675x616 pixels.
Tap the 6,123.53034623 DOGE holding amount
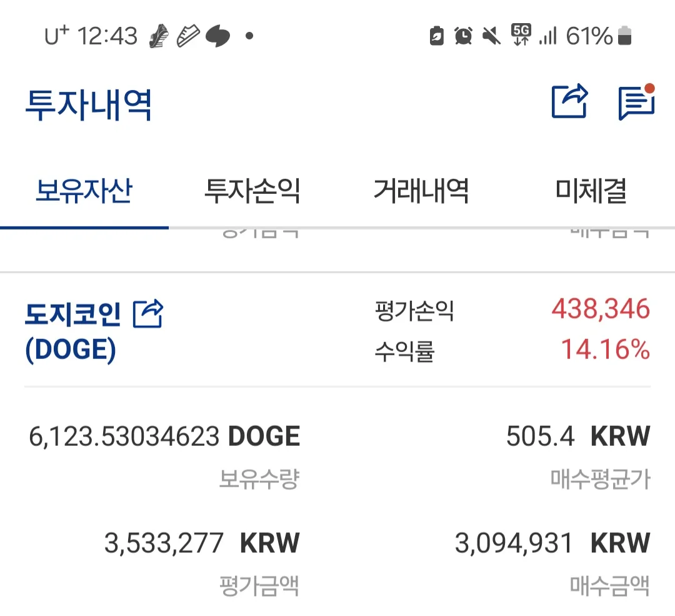coord(164,437)
